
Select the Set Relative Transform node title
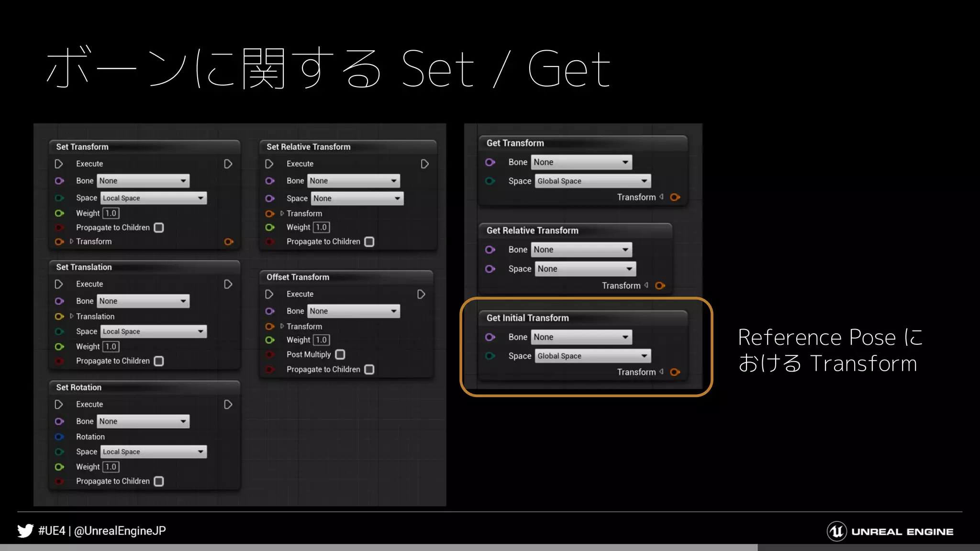[308, 147]
